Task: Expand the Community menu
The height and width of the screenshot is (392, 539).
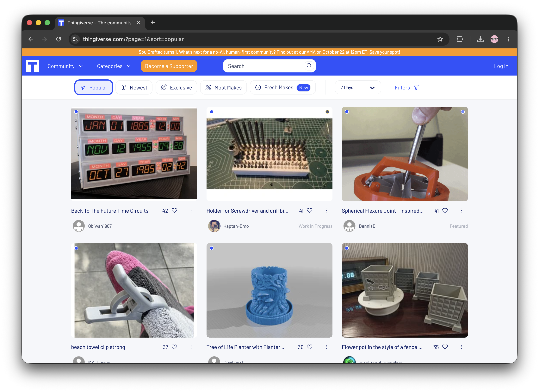Action: [65, 66]
